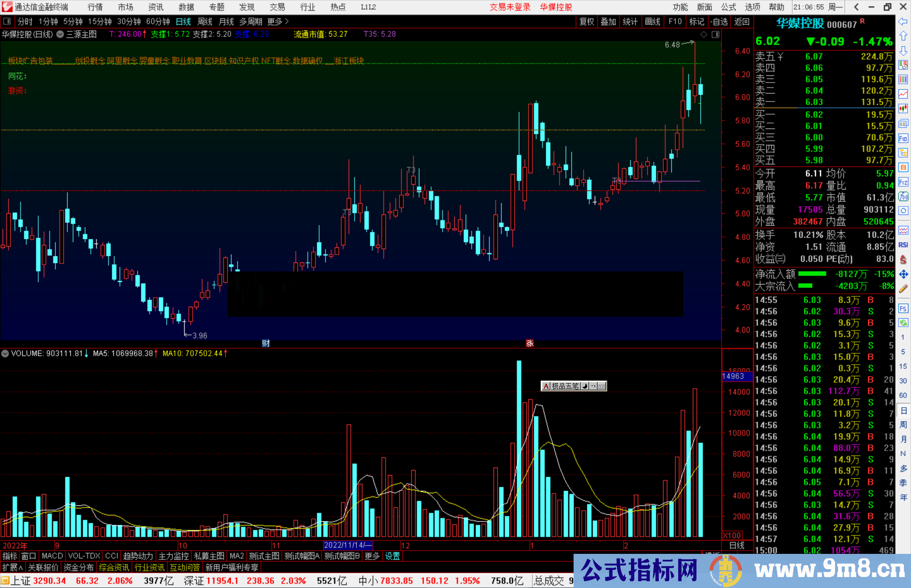Screen dimensions: 911x588
Task: Select the pencil drawing tool icon
Action: coord(903,289)
